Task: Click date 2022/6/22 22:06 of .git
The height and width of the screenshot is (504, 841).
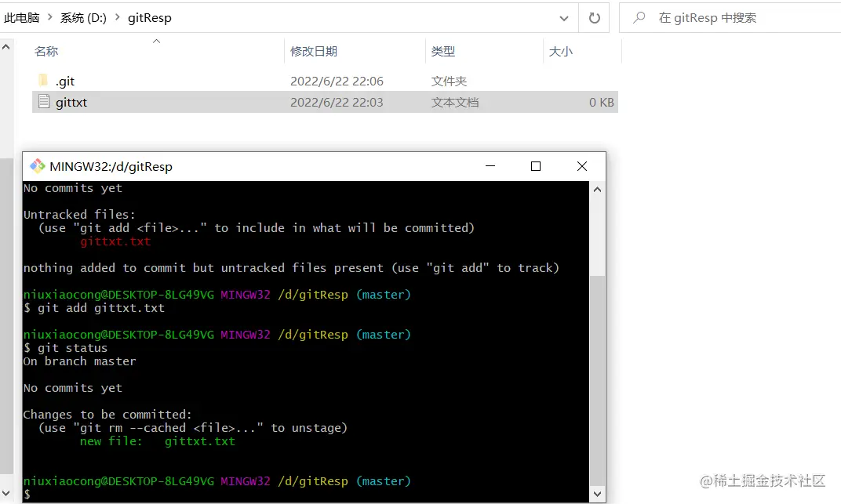Action: tap(337, 82)
